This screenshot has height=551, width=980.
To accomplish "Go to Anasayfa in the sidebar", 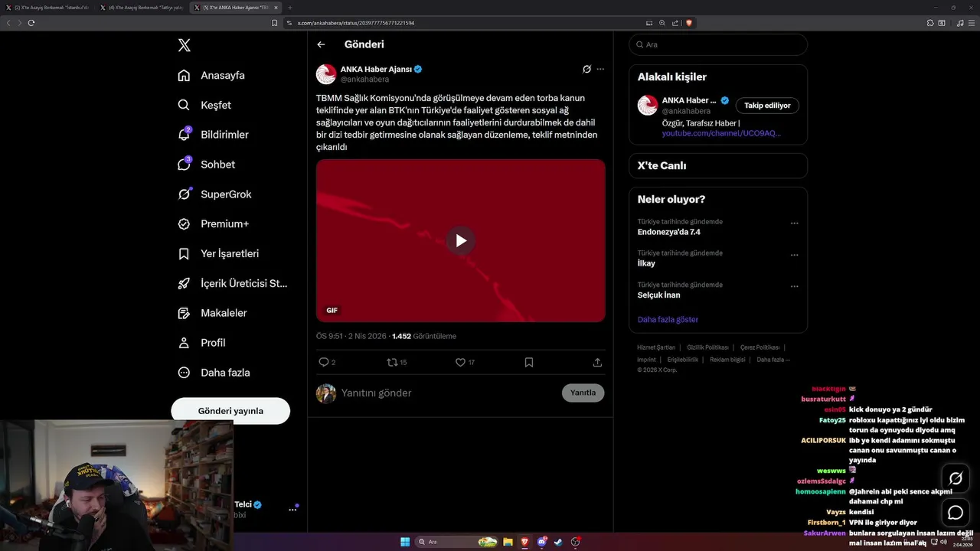I will pyautogui.click(x=212, y=75).
